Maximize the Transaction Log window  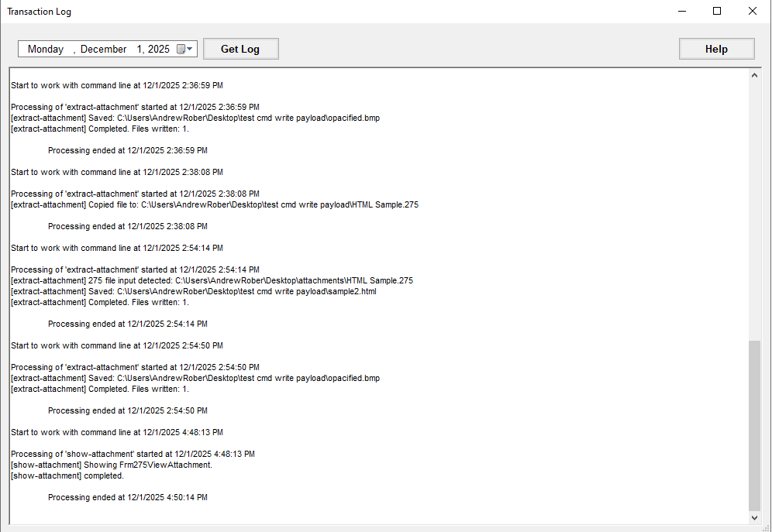point(717,12)
